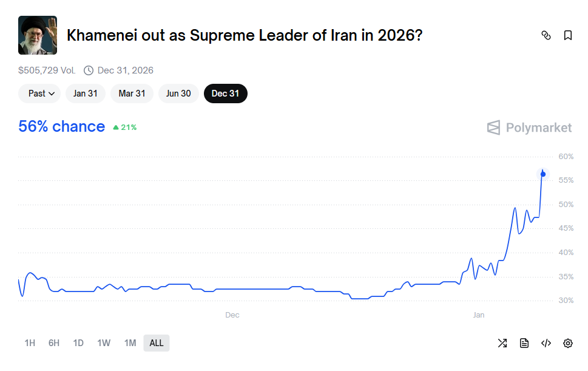Expand the Past dropdown
This screenshot has height=371, width=588.
tap(39, 94)
